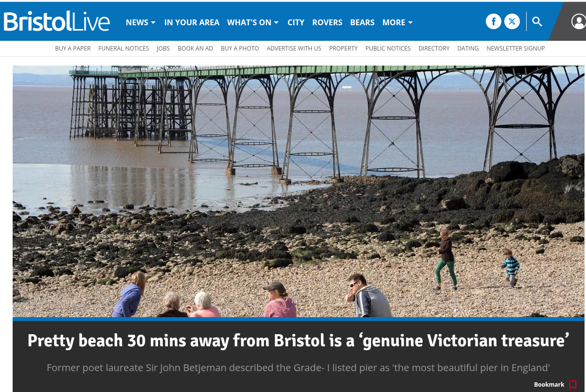Viewport: 586px width, 392px height.
Task: Open the IN YOUR AREA section
Action: point(192,22)
